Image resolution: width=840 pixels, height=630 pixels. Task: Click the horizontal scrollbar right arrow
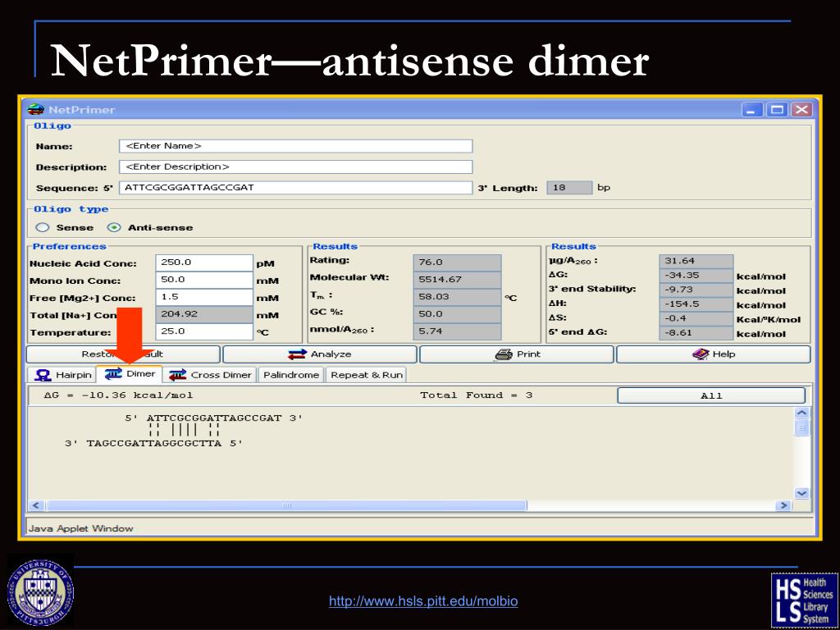783,505
